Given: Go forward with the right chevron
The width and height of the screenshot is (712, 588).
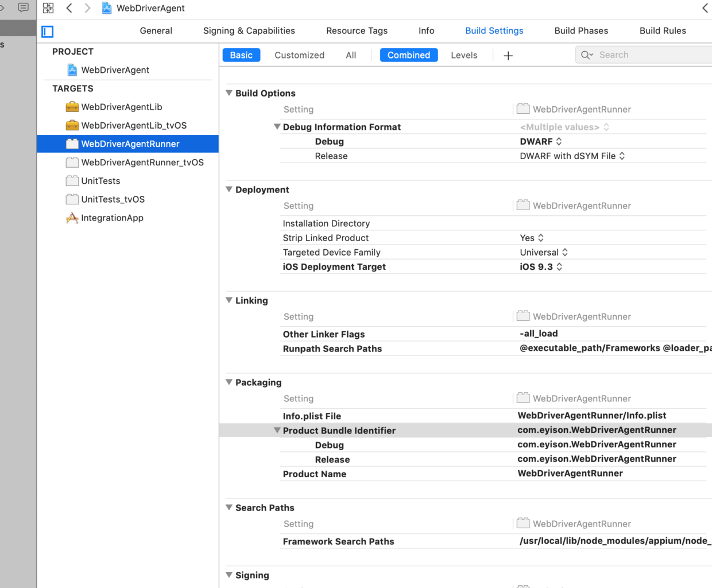Looking at the screenshot, I should click(87, 8).
